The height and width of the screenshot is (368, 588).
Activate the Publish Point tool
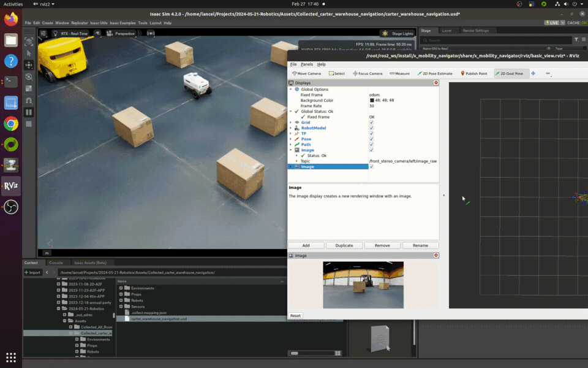pyautogui.click(x=474, y=74)
